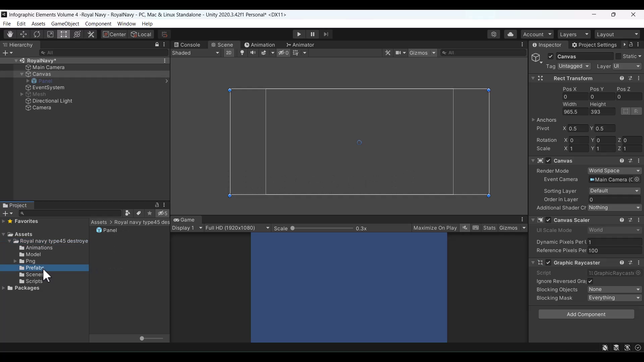Open Canvas Rect Transform help
644x362 pixels.
point(622,78)
